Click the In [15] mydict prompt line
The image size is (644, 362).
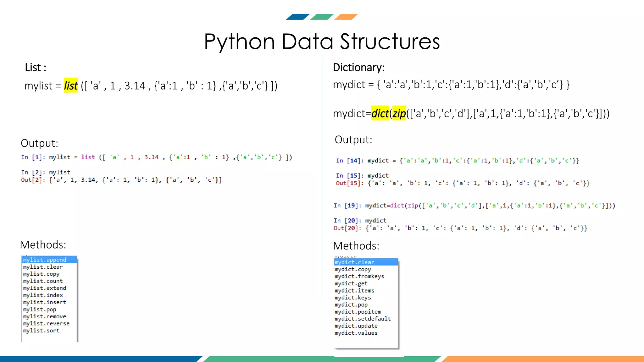[x=362, y=176]
